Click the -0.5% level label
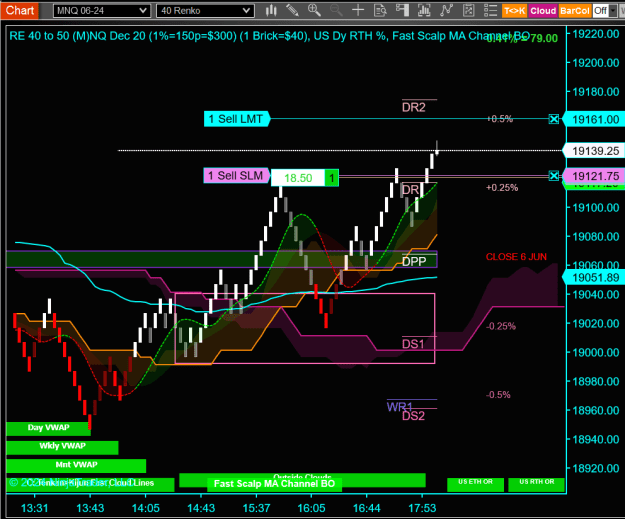This screenshot has height=519, width=625. pos(498,395)
